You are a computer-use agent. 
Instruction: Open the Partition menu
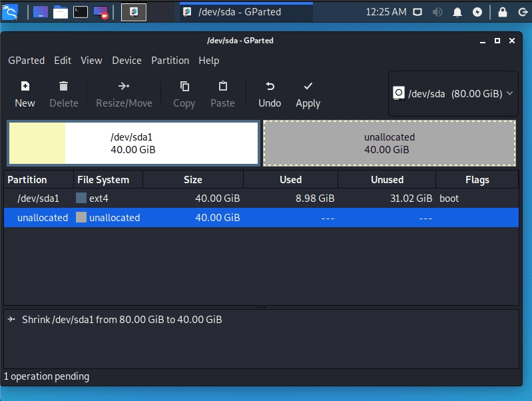[x=170, y=61]
